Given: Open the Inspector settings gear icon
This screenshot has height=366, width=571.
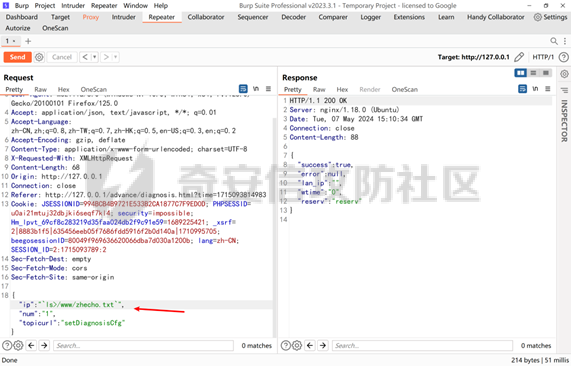Looking at the screenshot, I should pos(564,74).
